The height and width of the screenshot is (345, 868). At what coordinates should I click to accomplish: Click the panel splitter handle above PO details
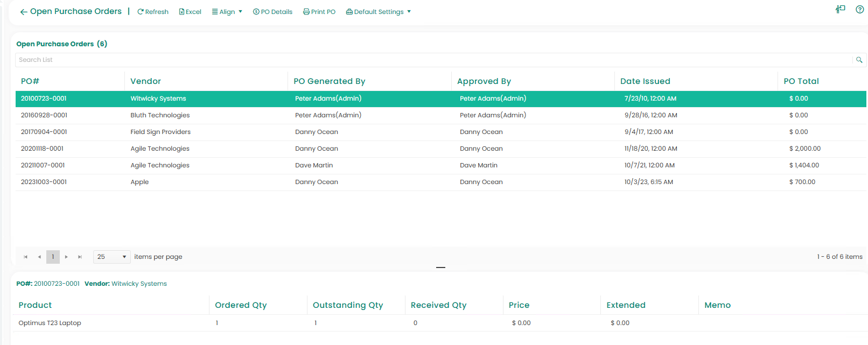[440, 267]
